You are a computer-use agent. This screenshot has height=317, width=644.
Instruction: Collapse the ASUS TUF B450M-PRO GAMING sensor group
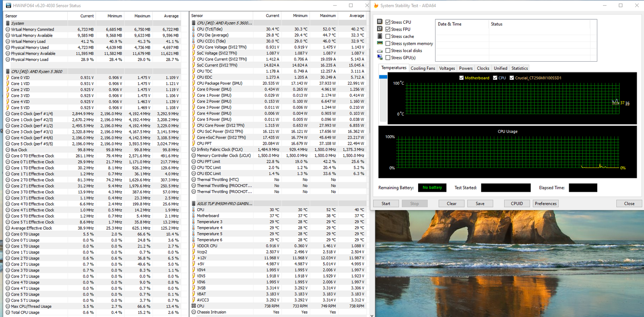(x=194, y=203)
